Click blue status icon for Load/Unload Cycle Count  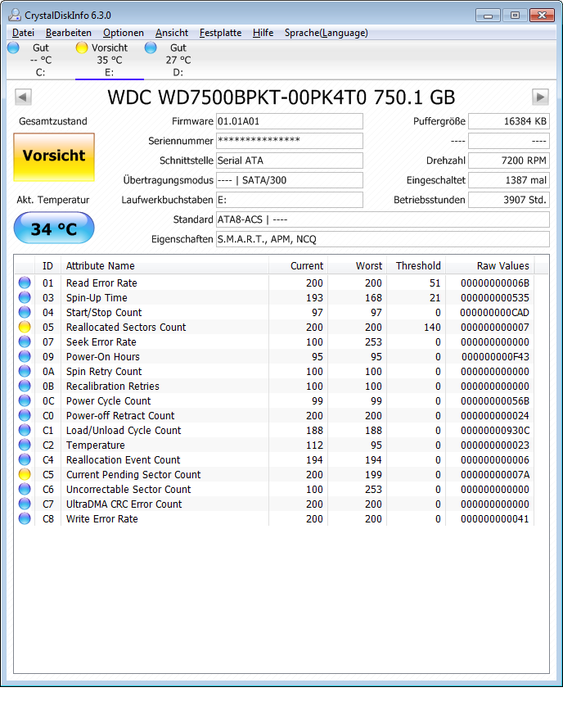click(25, 430)
